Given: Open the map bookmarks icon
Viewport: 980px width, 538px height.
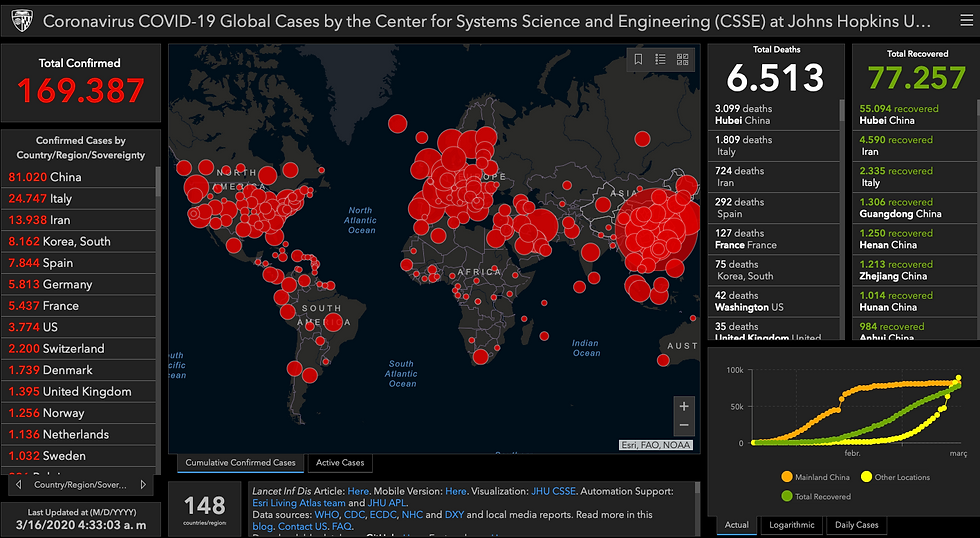Looking at the screenshot, I should point(638,59).
